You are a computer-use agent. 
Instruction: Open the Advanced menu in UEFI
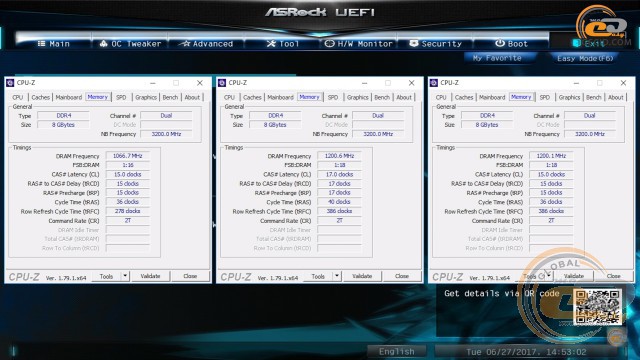pyautogui.click(x=207, y=44)
